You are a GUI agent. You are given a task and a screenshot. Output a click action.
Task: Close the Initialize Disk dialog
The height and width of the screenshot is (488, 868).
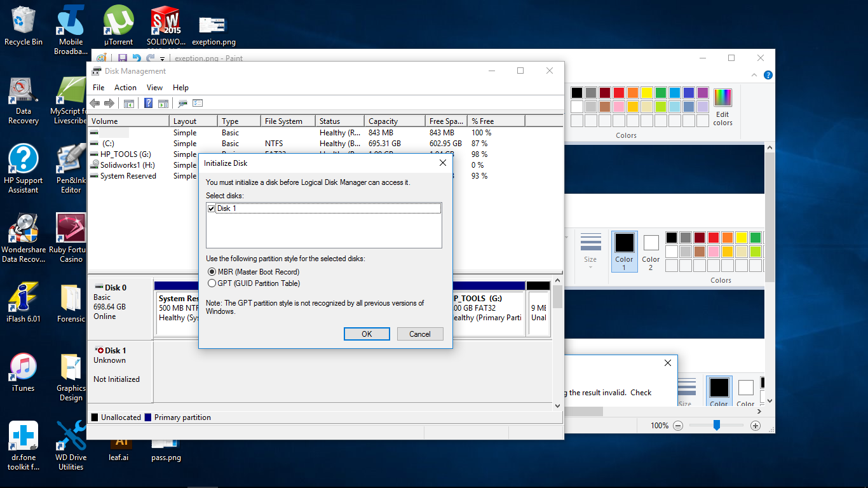[x=443, y=163]
